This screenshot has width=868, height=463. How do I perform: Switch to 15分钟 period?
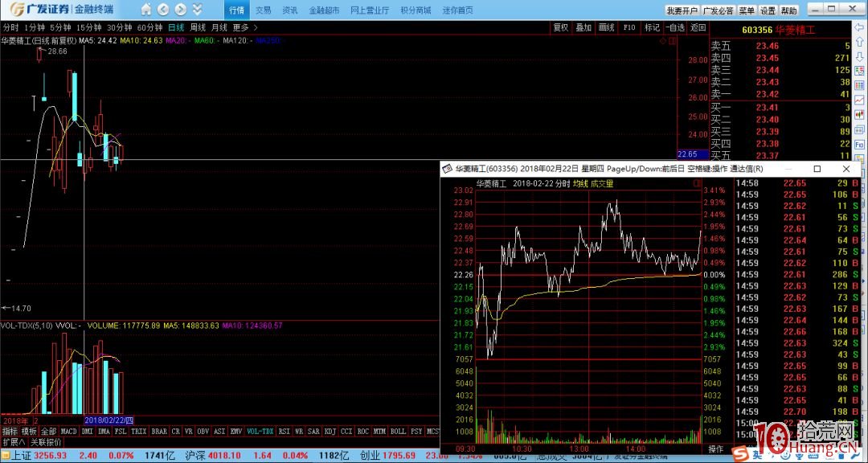click(88, 27)
